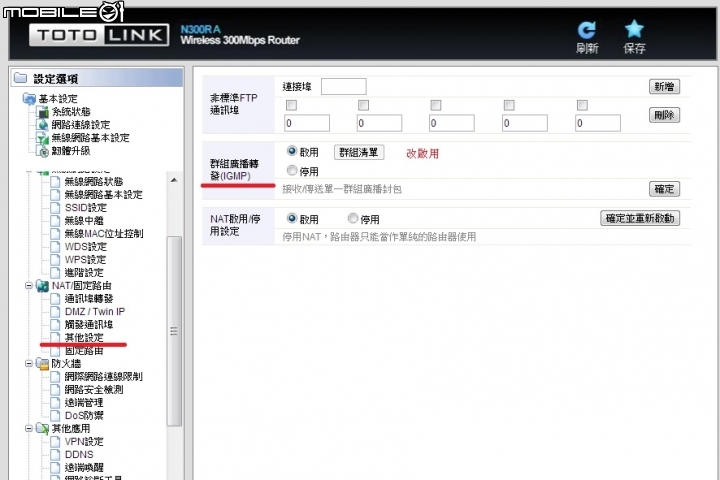The height and width of the screenshot is (480, 720).
Task: Collapse the 其他應用 tree node
Action: [29, 429]
